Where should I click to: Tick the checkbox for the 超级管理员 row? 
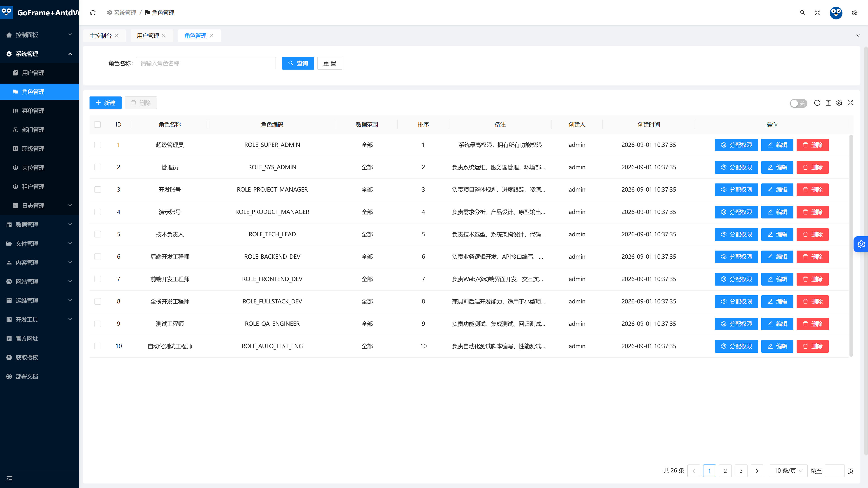pos(98,145)
